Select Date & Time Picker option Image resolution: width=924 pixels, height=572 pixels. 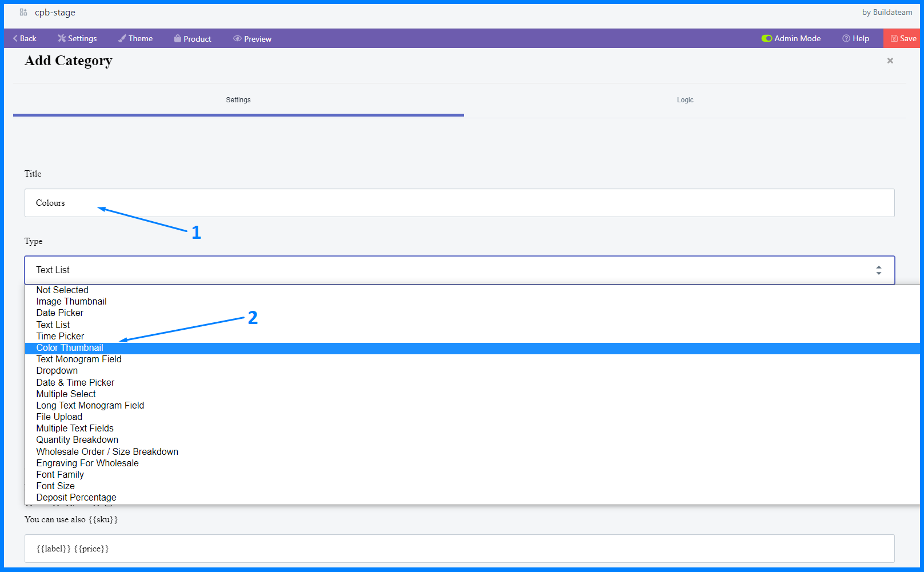pos(472,382)
